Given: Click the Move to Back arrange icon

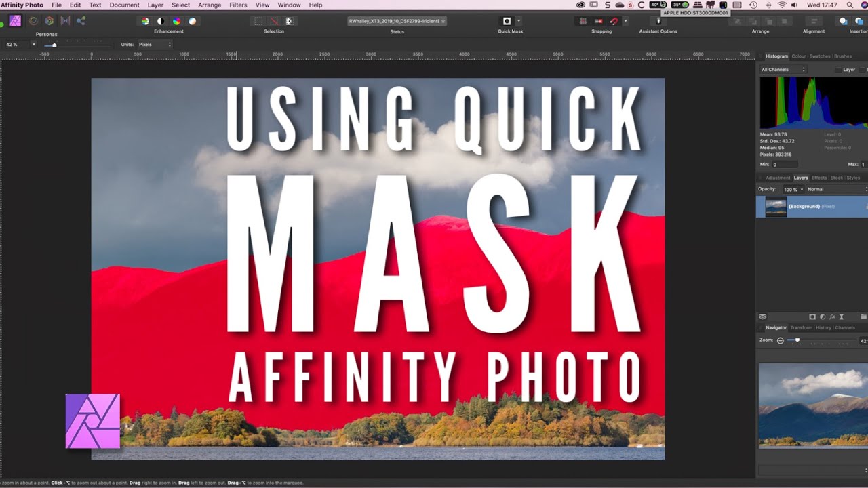Looking at the screenshot, I should coord(736,21).
